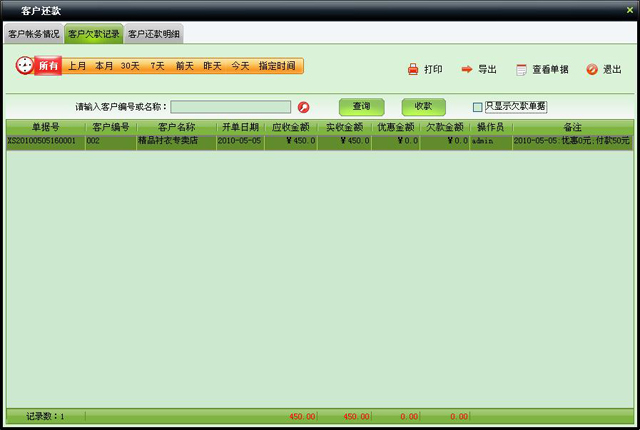640x430 pixels.
Task: Click the customer number or name input field
Action: (231, 107)
